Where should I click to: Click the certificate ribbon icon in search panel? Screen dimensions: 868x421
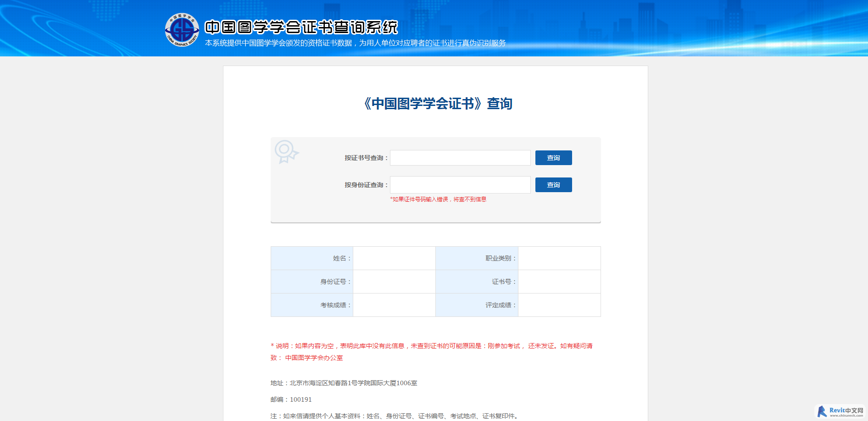(286, 152)
